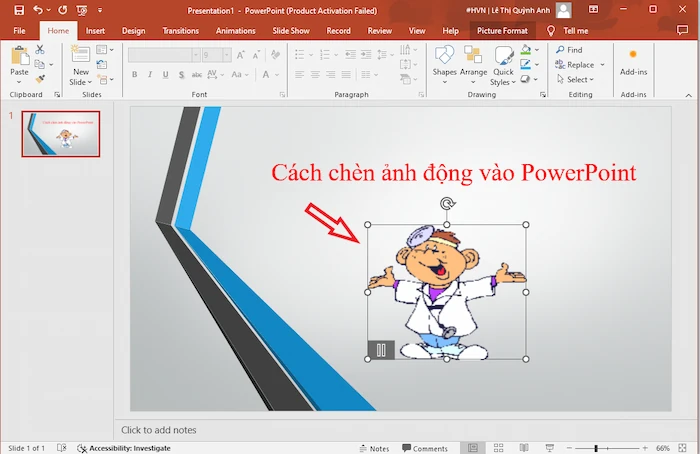The image size is (700, 454).
Task: Toggle Underline formatting
Action: [x=166, y=75]
